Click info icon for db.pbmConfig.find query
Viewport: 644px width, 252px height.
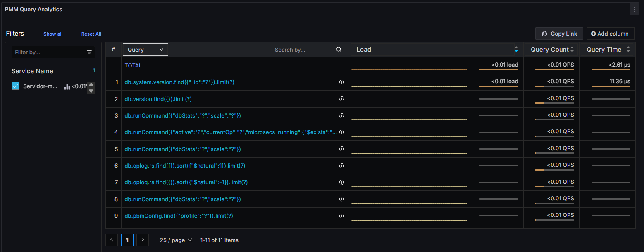pyautogui.click(x=341, y=216)
